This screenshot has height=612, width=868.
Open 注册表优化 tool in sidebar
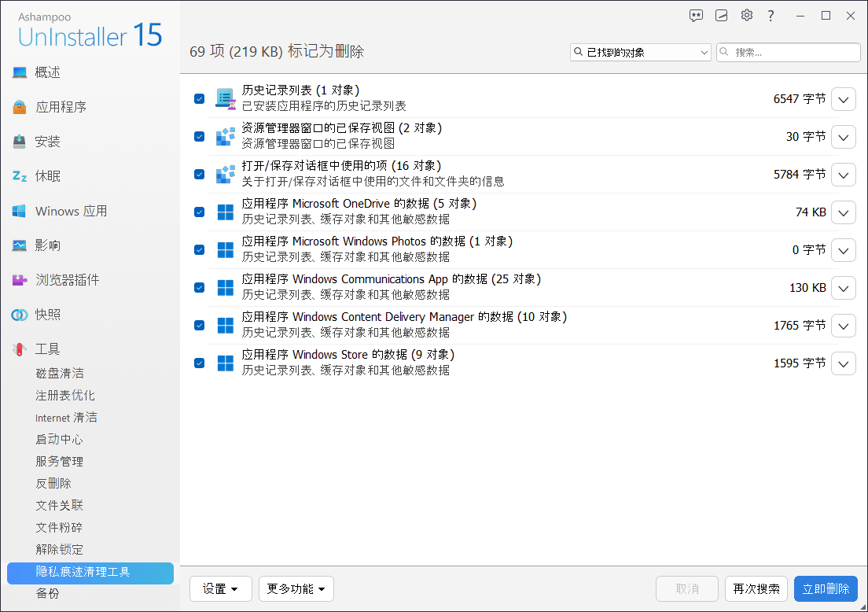point(65,396)
